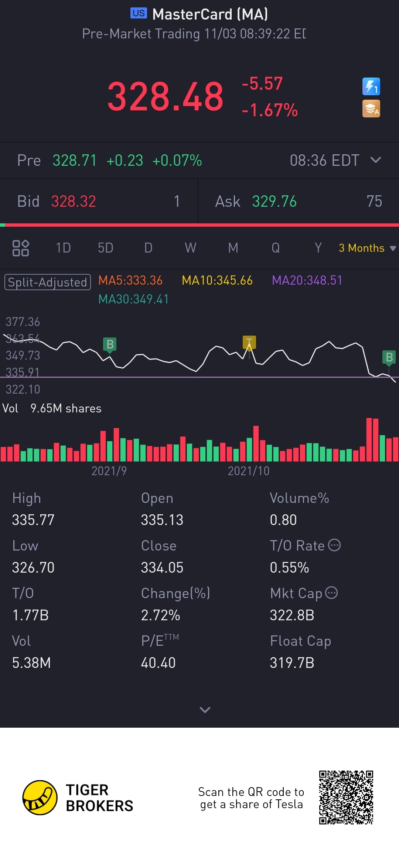Select the Y yearly chart tab
The height and width of the screenshot is (868, 399).
[318, 248]
